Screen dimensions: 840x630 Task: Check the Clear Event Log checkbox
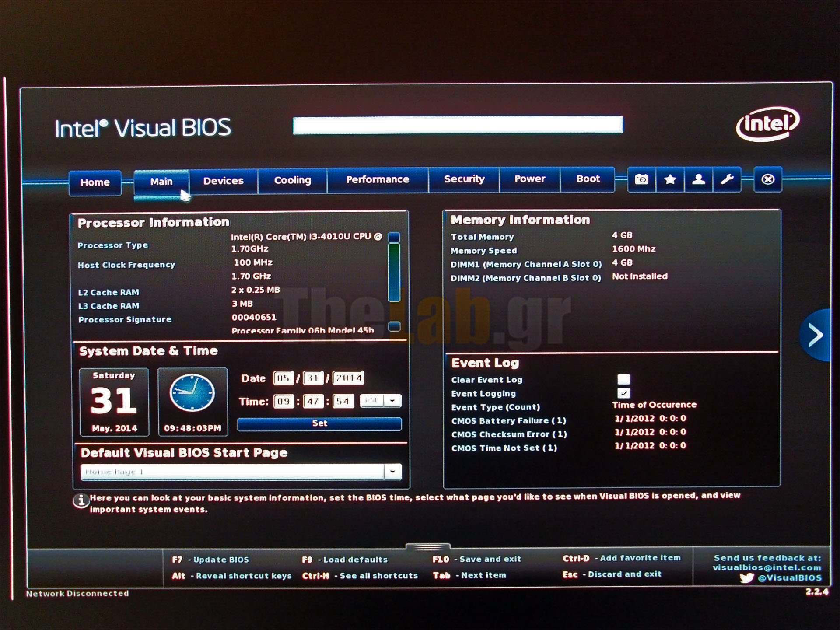pos(623,379)
